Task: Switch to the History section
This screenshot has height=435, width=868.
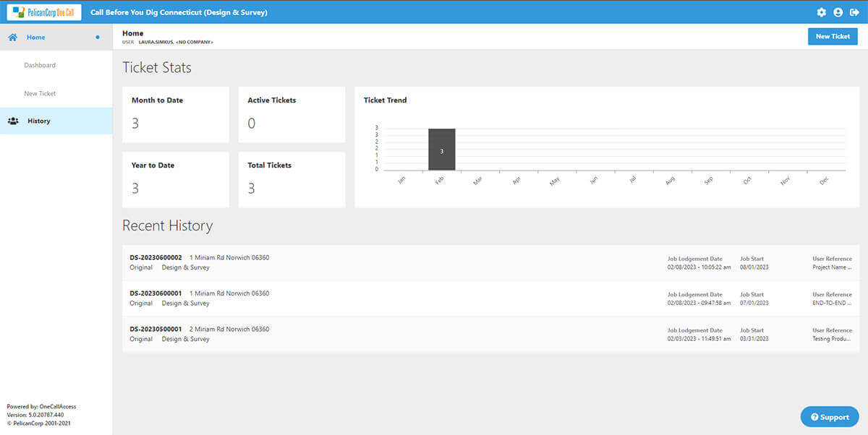Action: click(41, 121)
